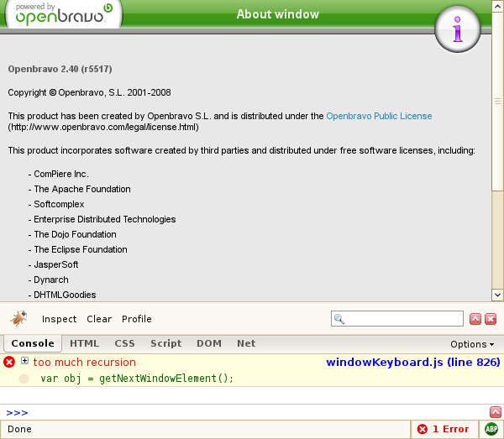Open the Firebug Options dropdown
This screenshot has width=504, height=439.
pos(472,344)
